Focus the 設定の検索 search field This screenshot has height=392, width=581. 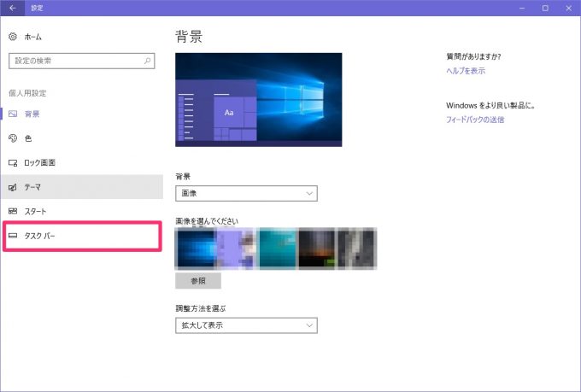81,61
